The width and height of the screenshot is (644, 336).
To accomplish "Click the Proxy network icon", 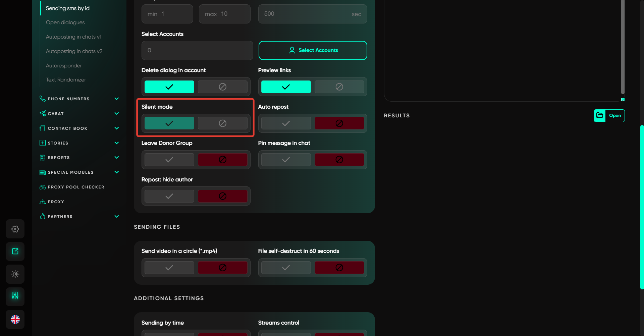I will [43, 202].
